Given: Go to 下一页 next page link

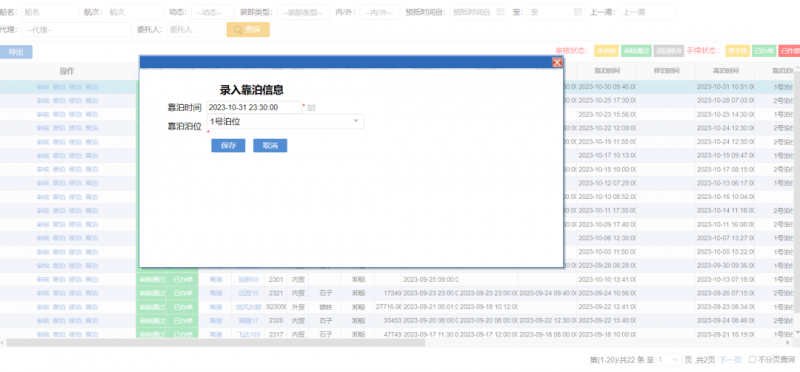Looking at the screenshot, I should [x=730, y=360].
